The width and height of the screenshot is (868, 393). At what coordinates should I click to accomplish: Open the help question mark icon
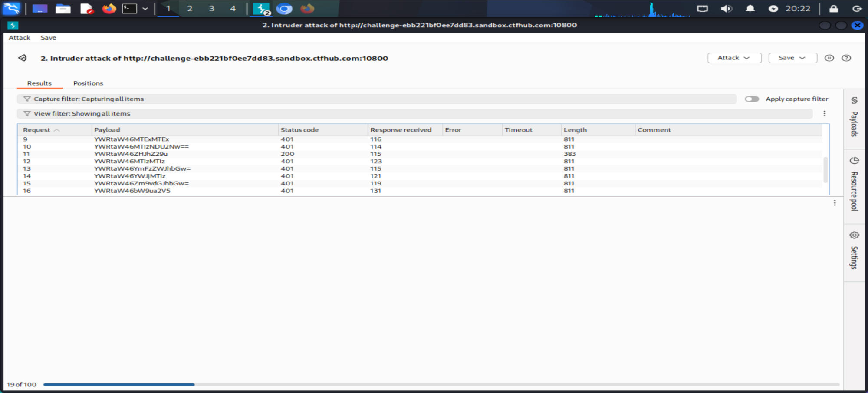(846, 58)
